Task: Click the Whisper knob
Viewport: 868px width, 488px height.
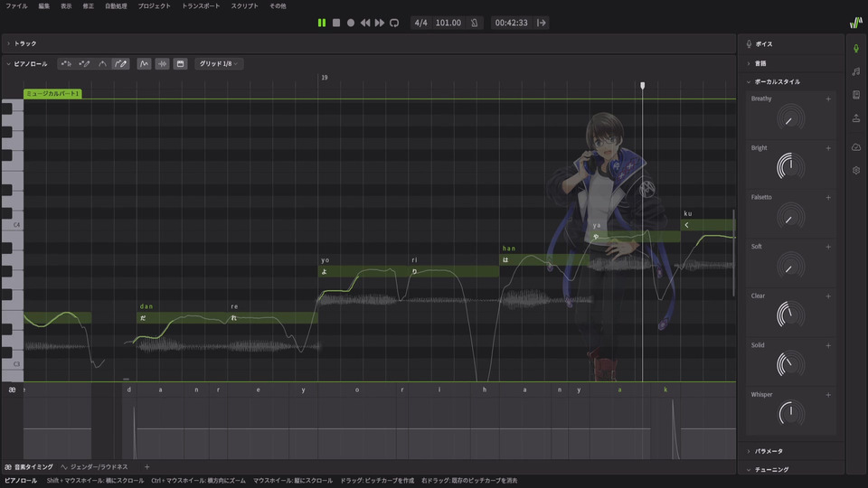Action: (x=790, y=413)
